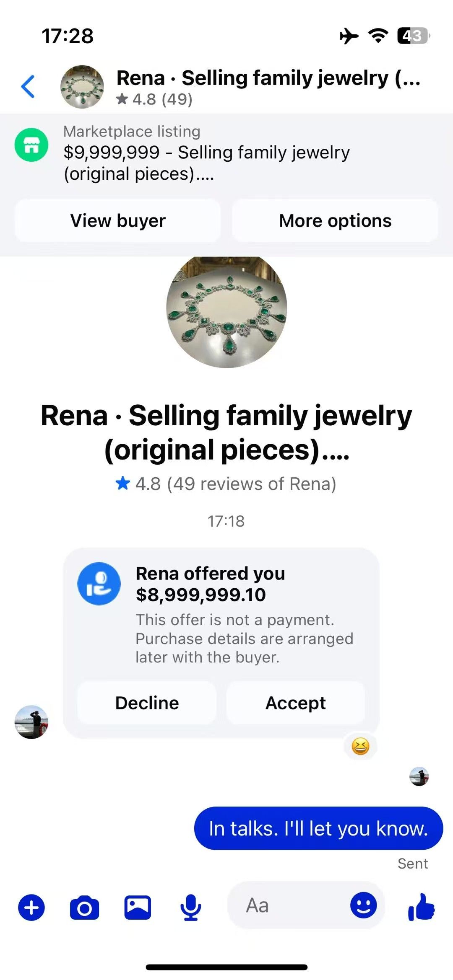Tap the green Marketplace listing icon
This screenshot has height=980, width=453.
pos(31,145)
